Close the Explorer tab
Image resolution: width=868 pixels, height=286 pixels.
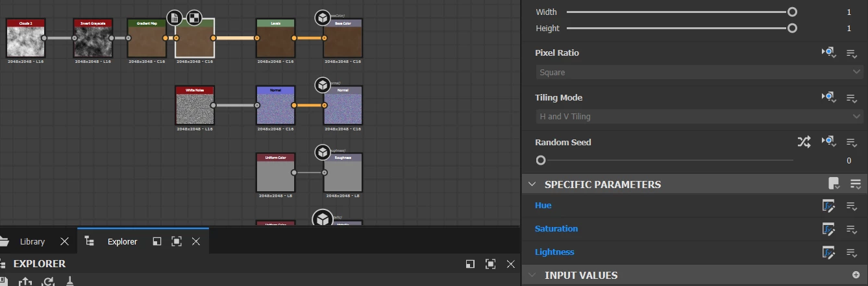(x=196, y=241)
